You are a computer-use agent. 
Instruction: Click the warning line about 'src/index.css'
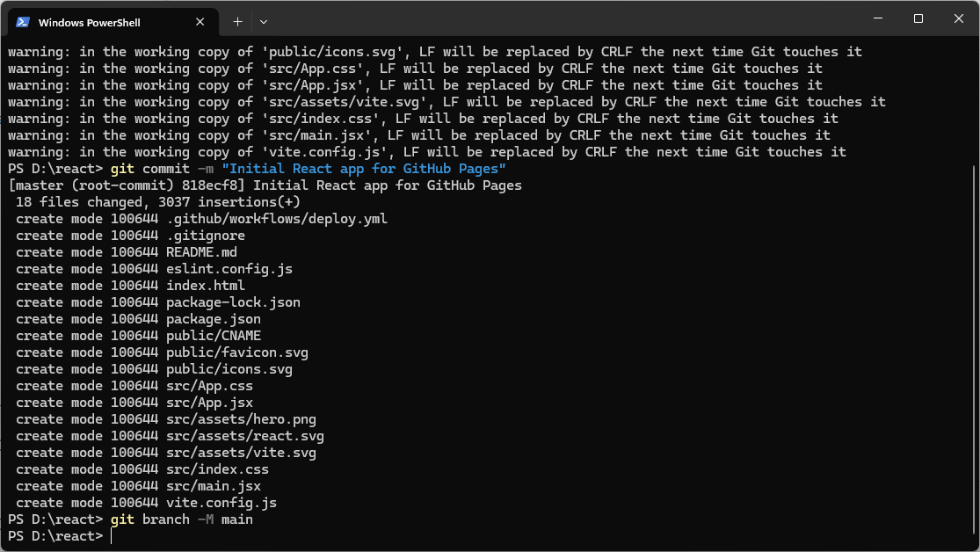pyautogui.click(x=423, y=119)
